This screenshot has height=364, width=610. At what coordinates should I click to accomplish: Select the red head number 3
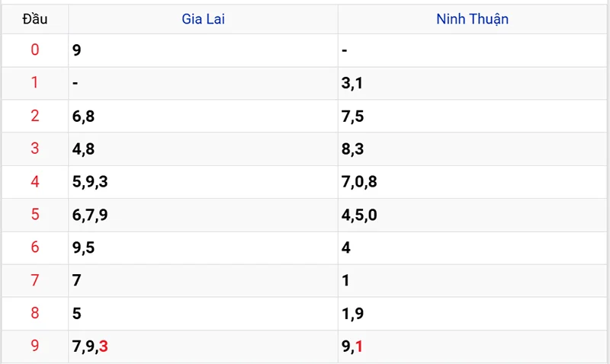(35, 148)
